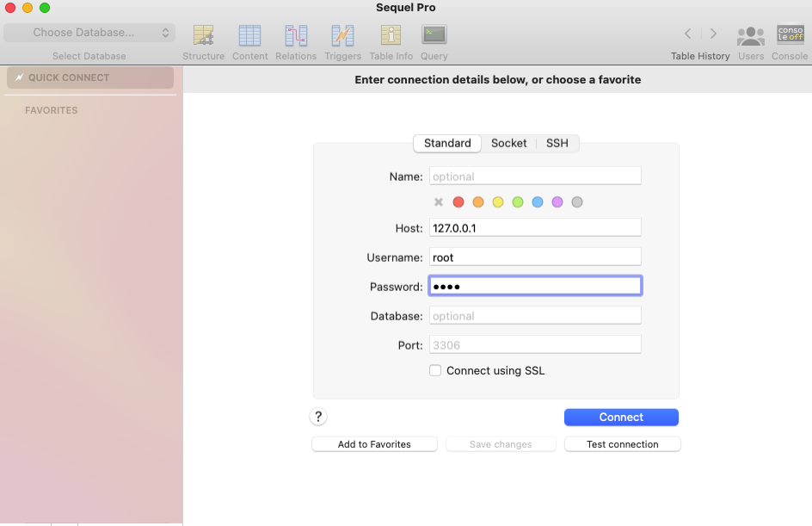Image resolution: width=812 pixels, height=526 pixels.
Task: Open the Choose Database dropdown
Action: (x=89, y=33)
